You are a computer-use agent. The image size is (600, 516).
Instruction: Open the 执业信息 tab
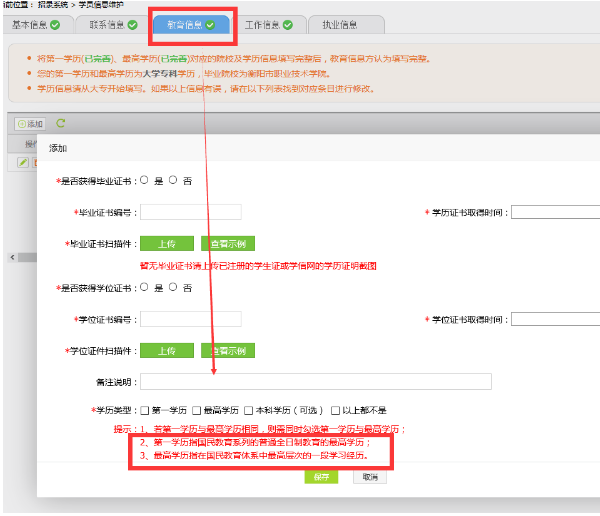click(346, 25)
